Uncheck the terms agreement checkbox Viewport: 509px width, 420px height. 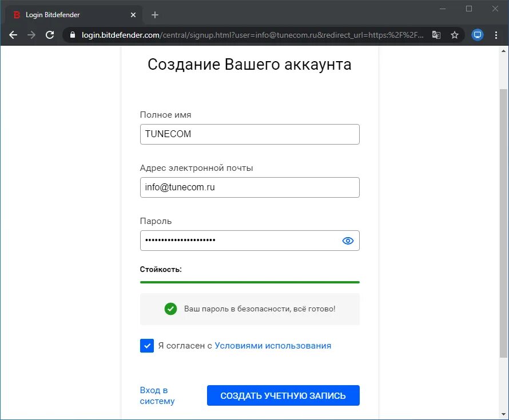pyautogui.click(x=147, y=346)
